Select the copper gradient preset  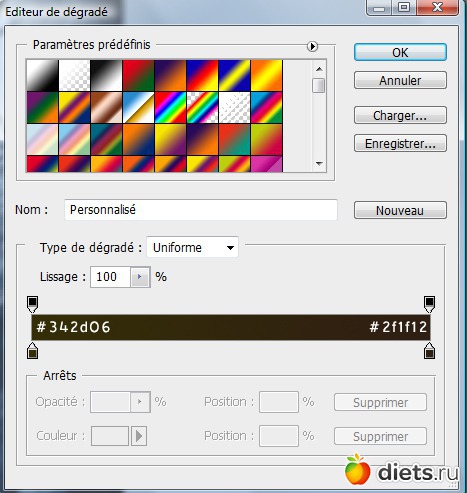[106, 108]
